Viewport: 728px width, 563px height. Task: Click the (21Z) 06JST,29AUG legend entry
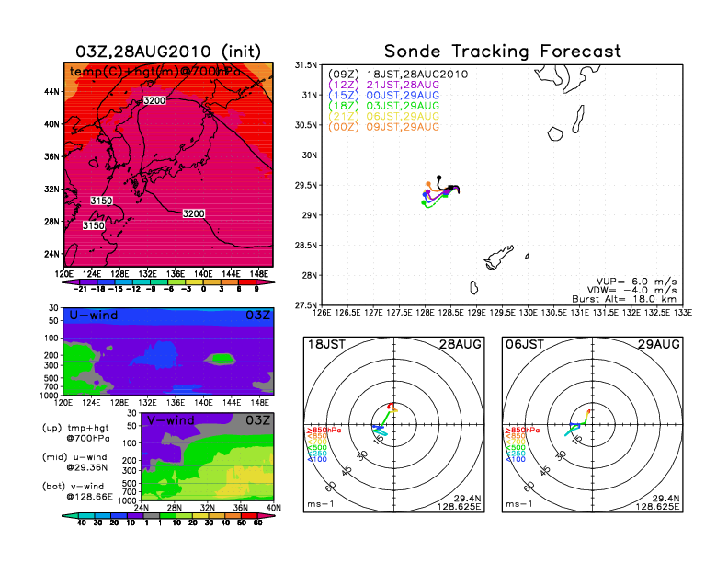tap(383, 116)
